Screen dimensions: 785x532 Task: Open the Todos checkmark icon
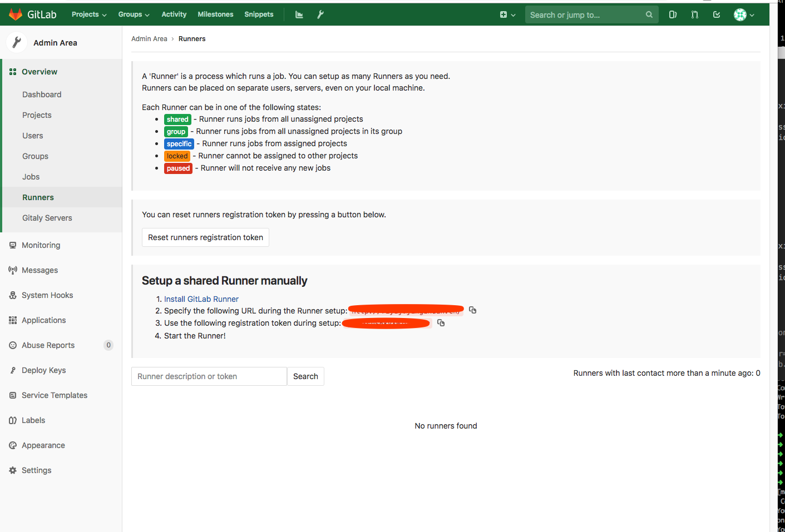[716, 14]
